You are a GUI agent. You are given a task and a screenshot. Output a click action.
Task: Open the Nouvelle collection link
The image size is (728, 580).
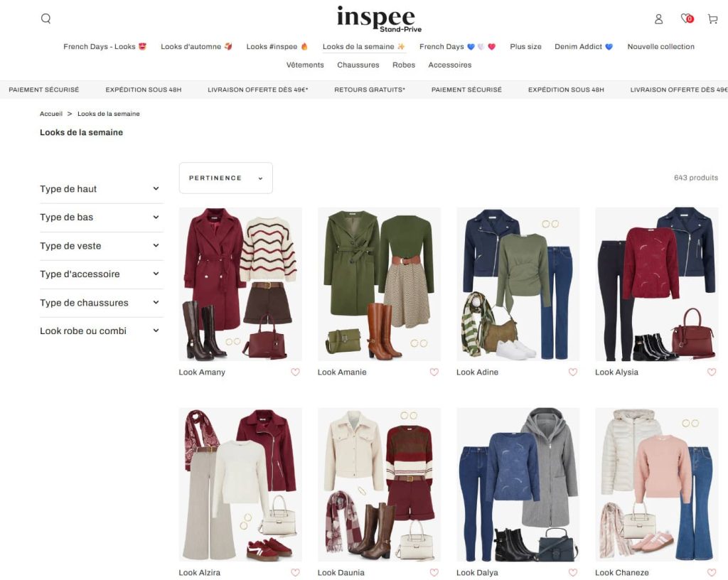(x=660, y=47)
